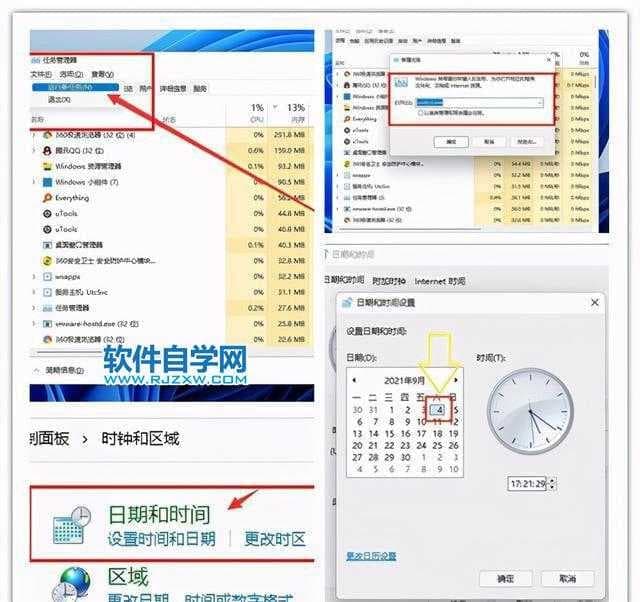Click the 浏览 button in the new task dialog
The width and height of the screenshot is (640, 602).
point(527,142)
